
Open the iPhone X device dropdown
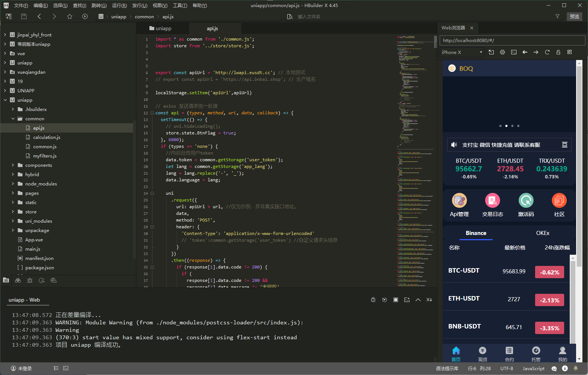coord(462,52)
